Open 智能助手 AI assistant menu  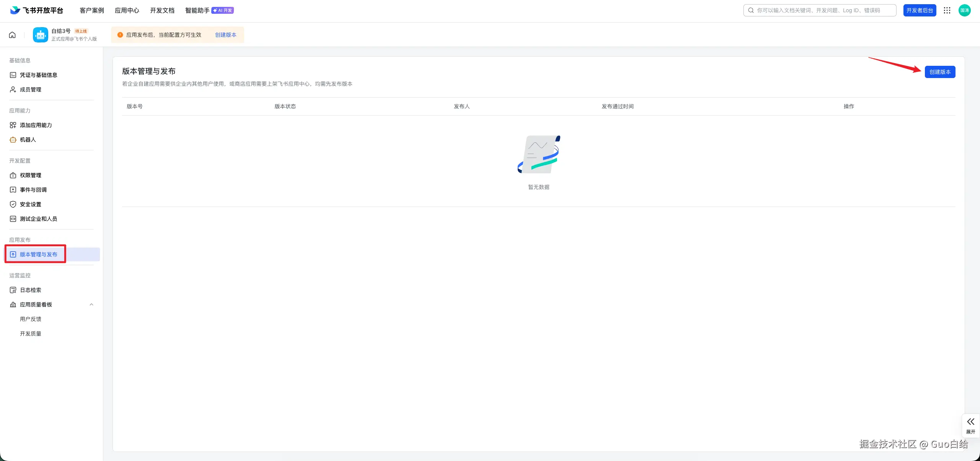click(198, 10)
